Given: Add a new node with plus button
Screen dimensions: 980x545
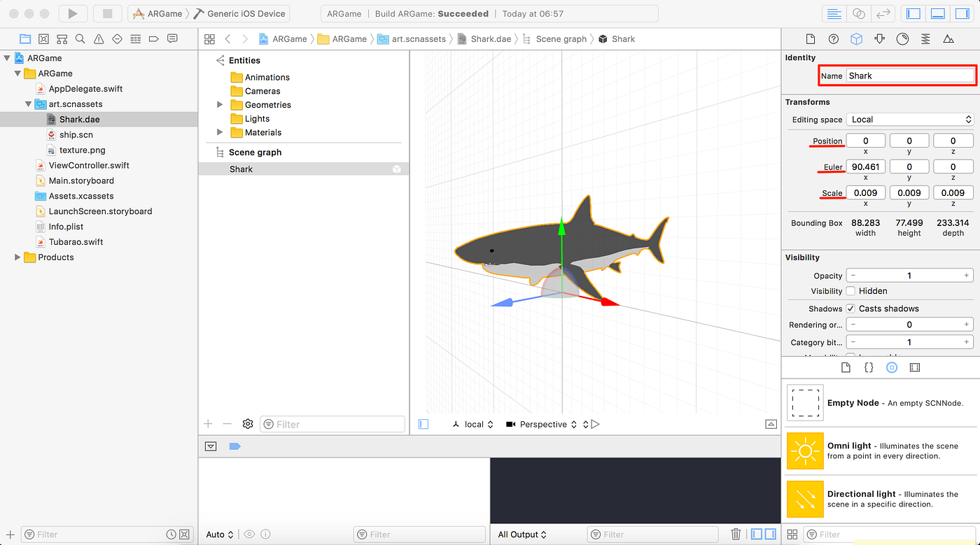Looking at the screenshot, I should click(x=208, y=424).
